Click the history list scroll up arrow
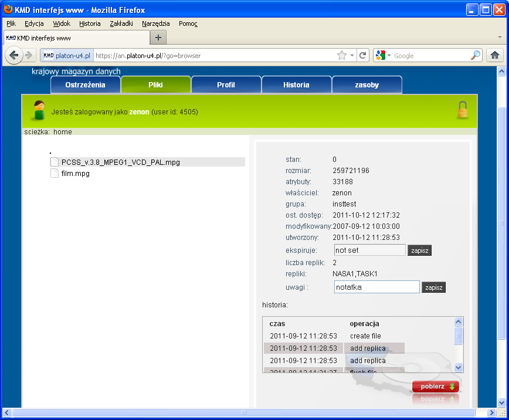This screenshot has height=420, width=509. tap(458, 321)
